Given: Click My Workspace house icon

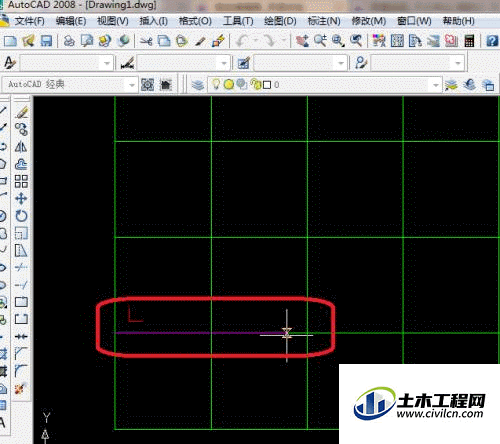Looking at the screenshot, I should coord(166,85).
